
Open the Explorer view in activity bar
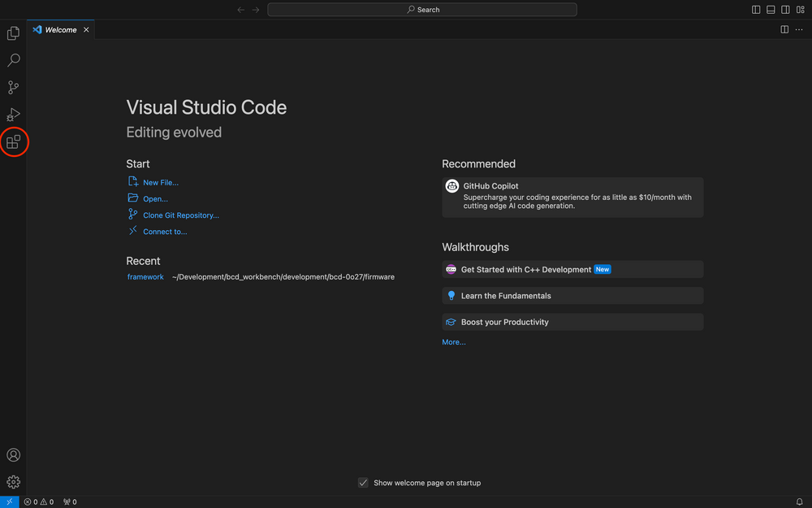(x=13, y=33)
